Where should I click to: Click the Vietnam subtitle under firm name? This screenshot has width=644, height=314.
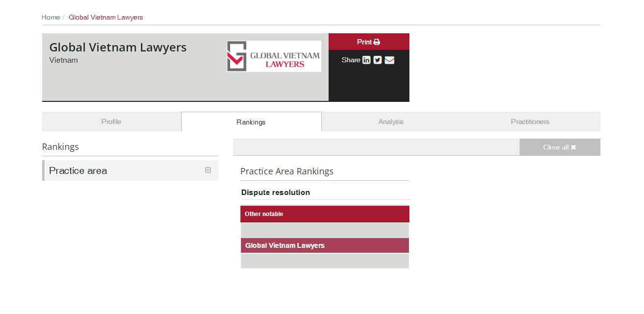pyautogui.click(x=64, y=60)
